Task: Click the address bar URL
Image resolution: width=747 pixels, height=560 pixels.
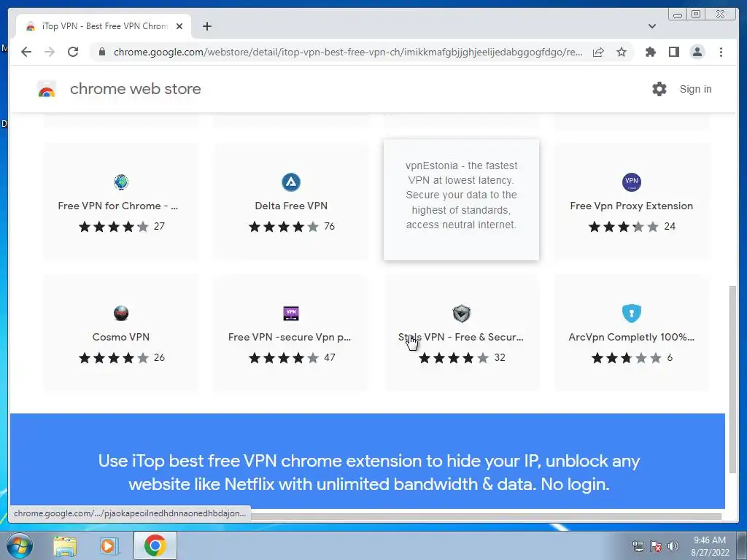Action: [x=348, y=52]
